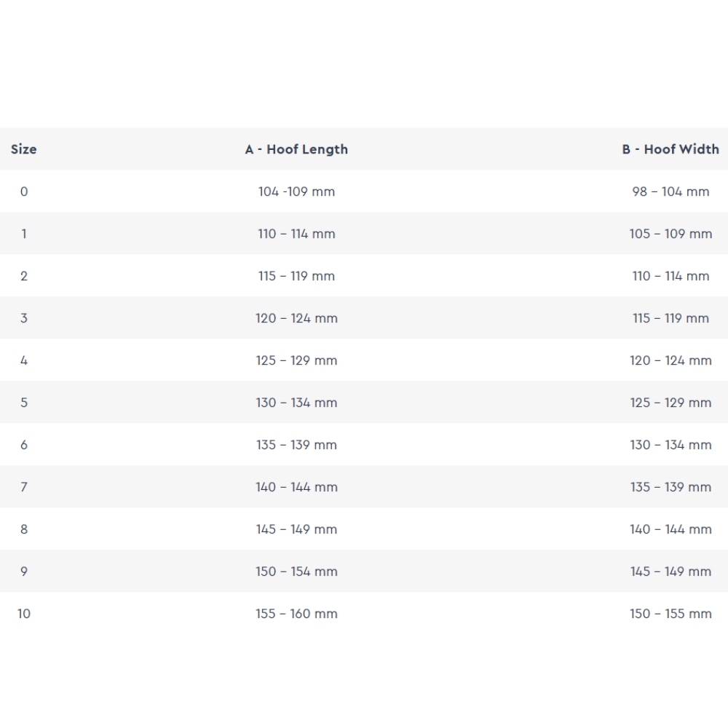Click hoof width 98 – 104 mm cell

point(670,191)
